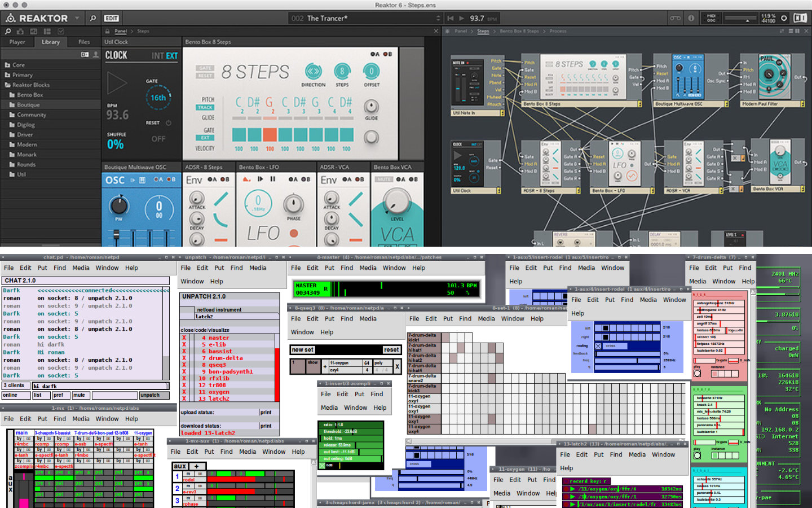Click the GLIDE knob on 8 Steps
The image size is (812, 508).
pos(371,106)
